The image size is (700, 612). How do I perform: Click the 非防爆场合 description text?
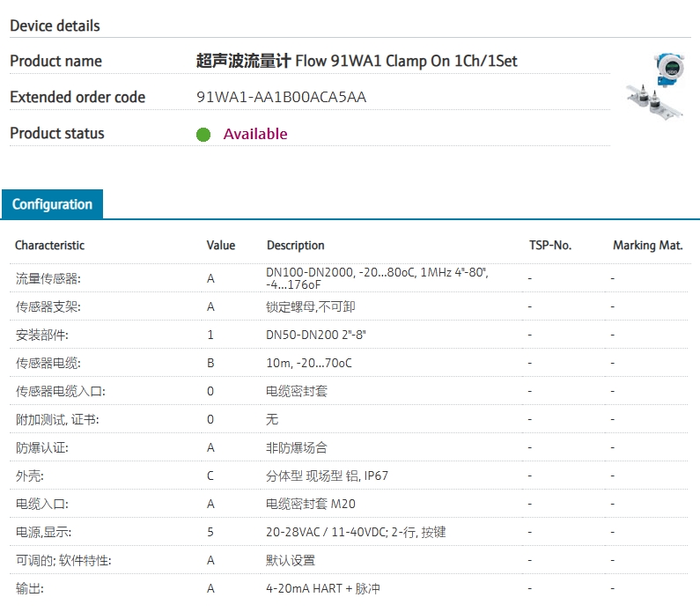[x=297, y=447]
